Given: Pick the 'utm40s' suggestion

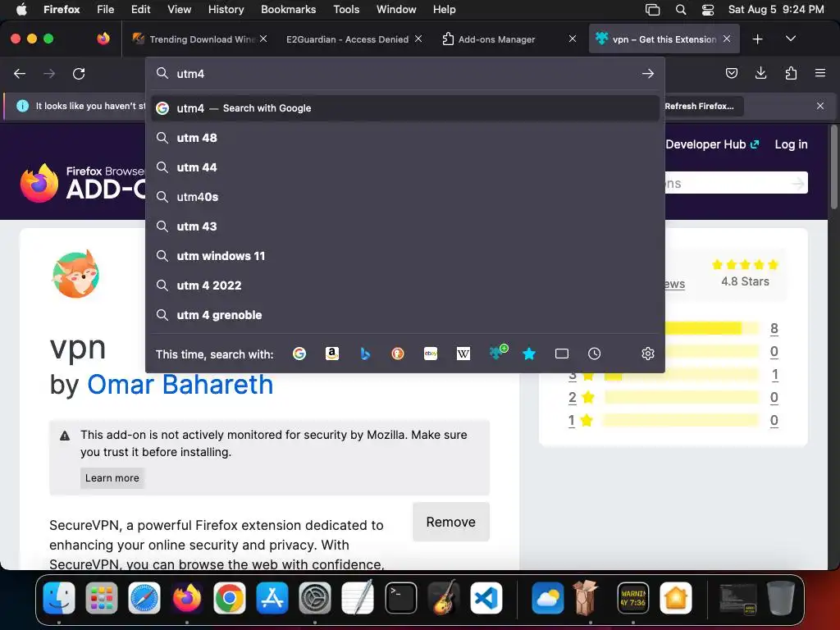Looking at the screenshot, I should click(405, 197).
